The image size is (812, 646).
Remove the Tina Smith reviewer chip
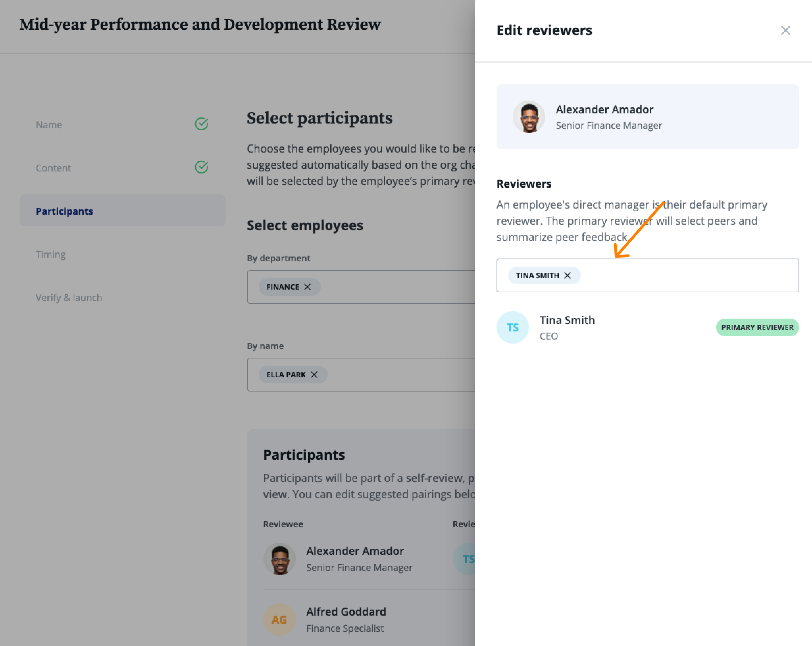567,275
